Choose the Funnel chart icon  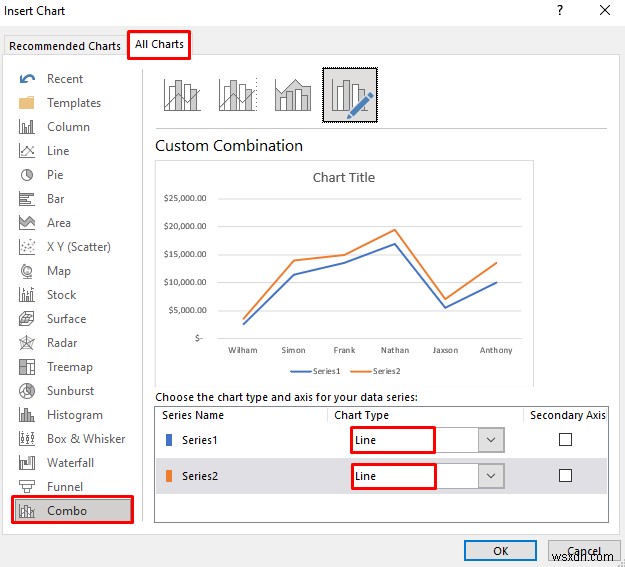click(x=27, y=486)
